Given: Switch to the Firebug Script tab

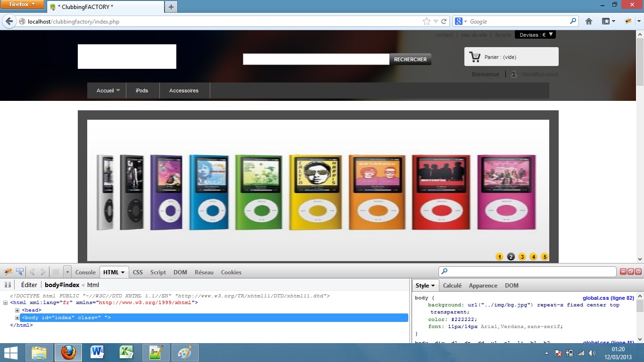Looking at the screenshot, I should click(x=158, y=272).
